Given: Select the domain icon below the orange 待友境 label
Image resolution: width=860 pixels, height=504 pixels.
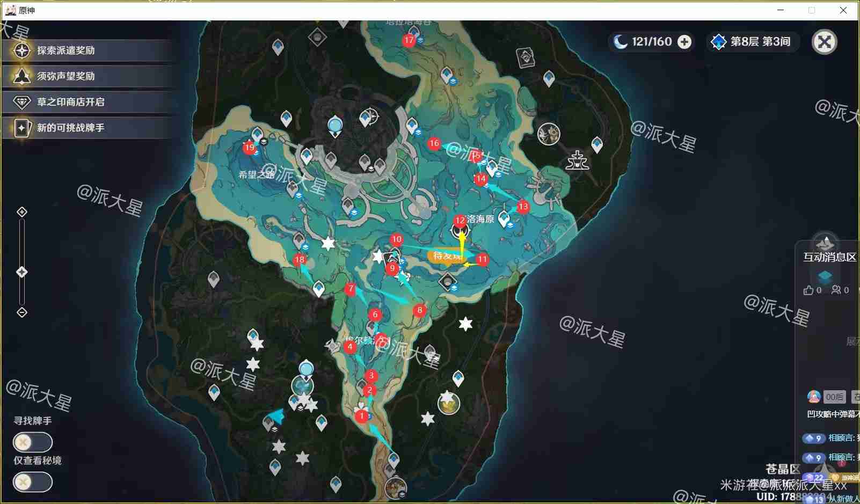Looking at the screenshot, I should (447, 281).
